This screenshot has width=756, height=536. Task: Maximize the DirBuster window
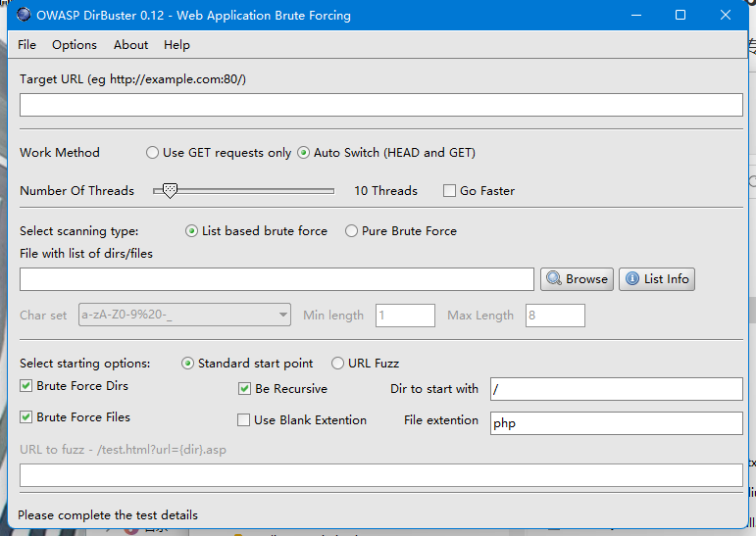(x=680, y=15)
